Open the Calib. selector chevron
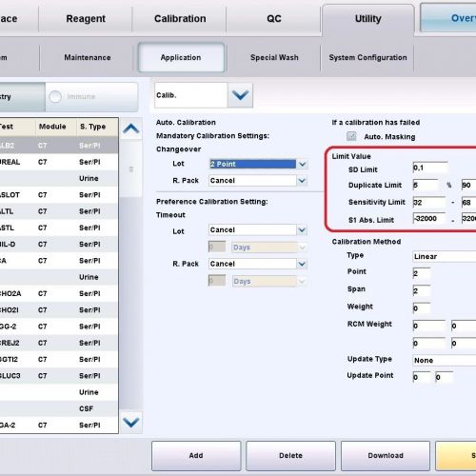 click(x=240, y=95)
